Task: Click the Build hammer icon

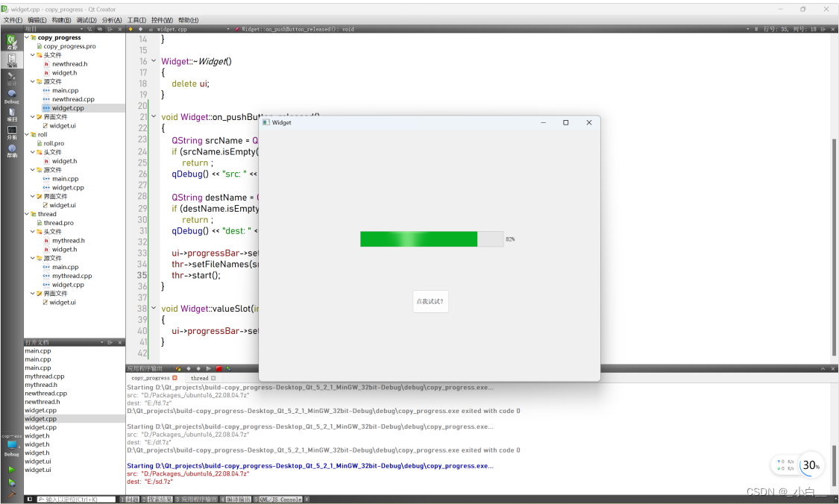Action: coord(11,494)
